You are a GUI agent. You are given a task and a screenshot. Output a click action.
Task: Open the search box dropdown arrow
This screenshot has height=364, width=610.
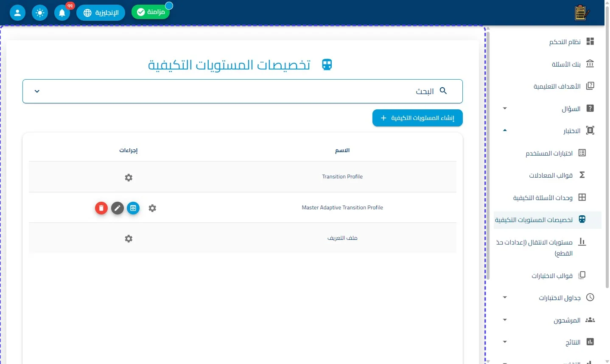pos(37,91)
